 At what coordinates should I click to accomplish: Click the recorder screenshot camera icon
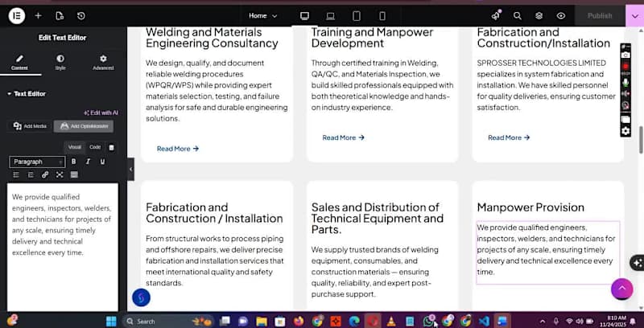[x=625, y=55]
